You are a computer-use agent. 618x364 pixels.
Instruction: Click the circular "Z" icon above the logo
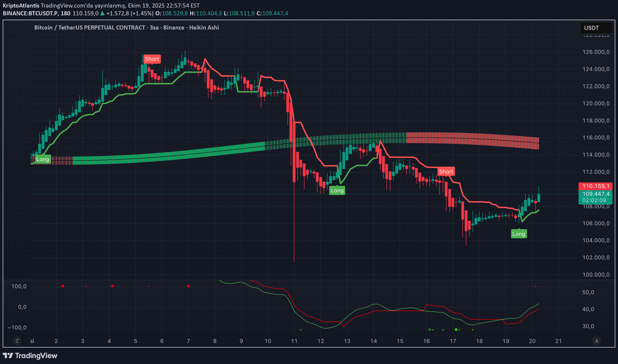(17, 341)
